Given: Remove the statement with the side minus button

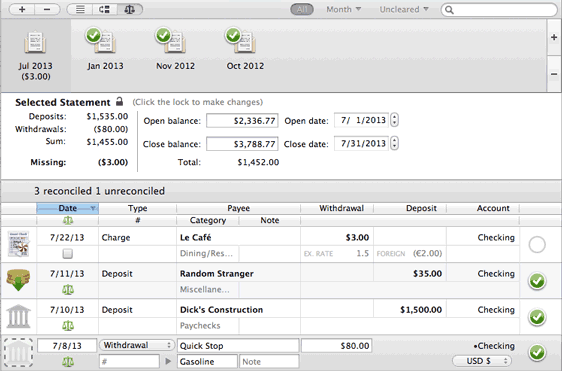Looking at the screenshot, I should (554, 74).
